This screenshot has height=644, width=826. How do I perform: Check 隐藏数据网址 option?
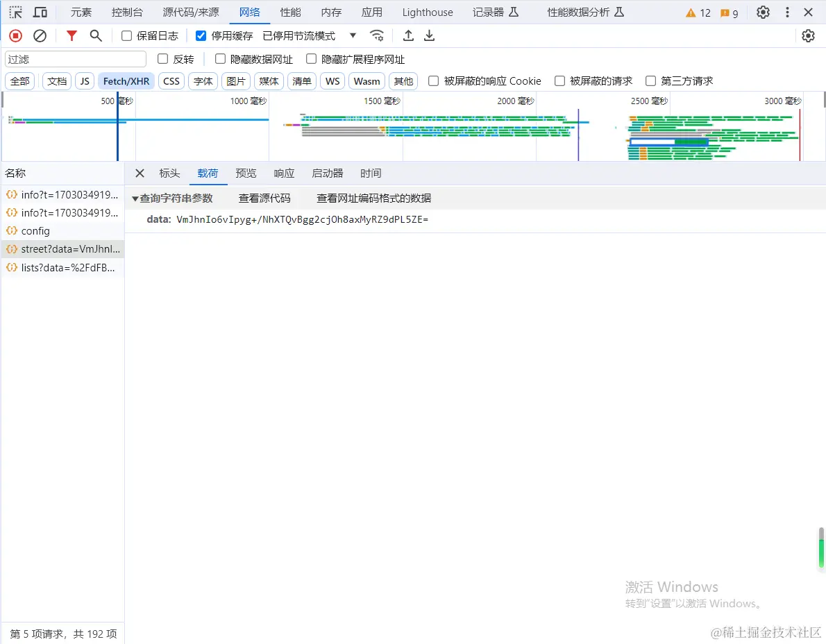220,59
